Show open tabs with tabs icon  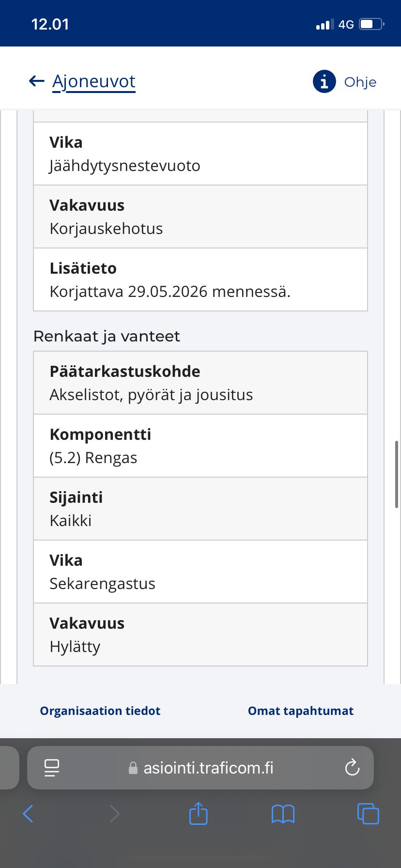coord(368,813)
